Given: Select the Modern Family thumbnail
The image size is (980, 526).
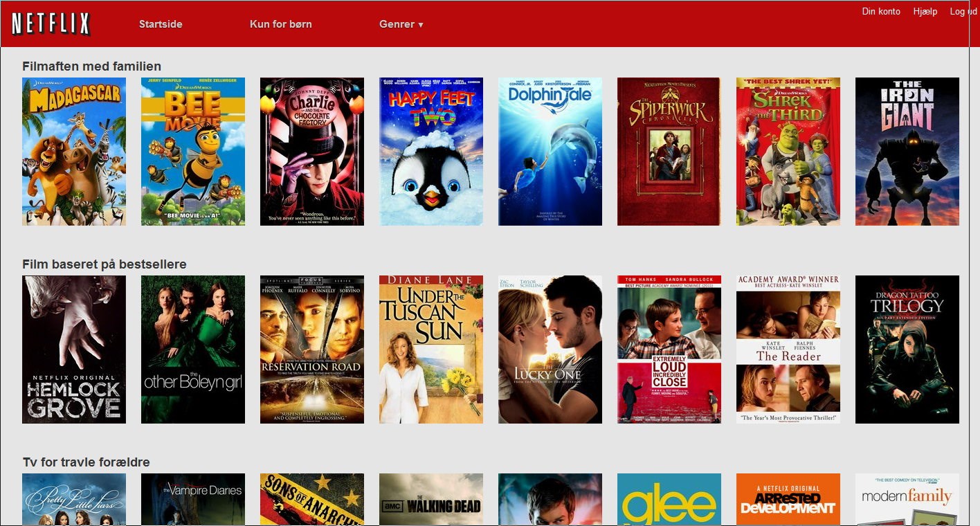Looking at the screenshot, I should (x=907, y=500).
